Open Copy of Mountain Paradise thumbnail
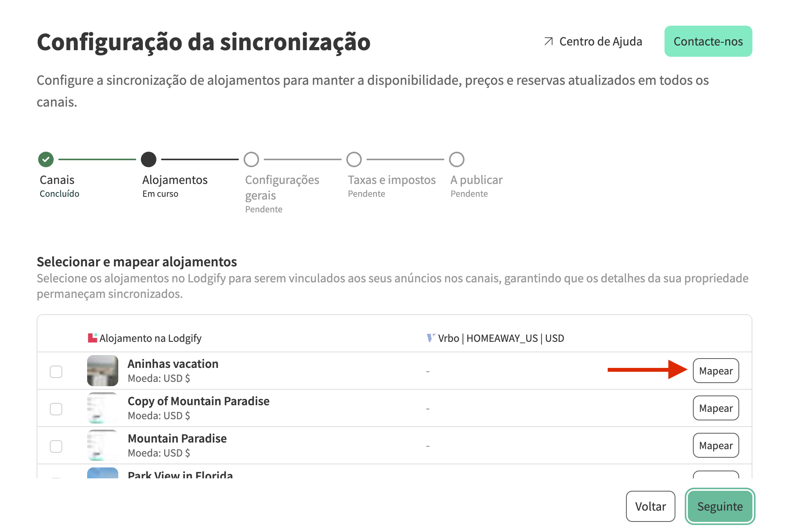 click(103, 408)
